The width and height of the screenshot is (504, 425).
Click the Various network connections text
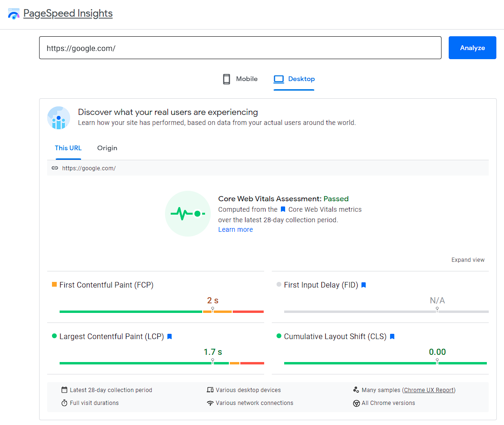pyautogui.click(x=254, y=403)
